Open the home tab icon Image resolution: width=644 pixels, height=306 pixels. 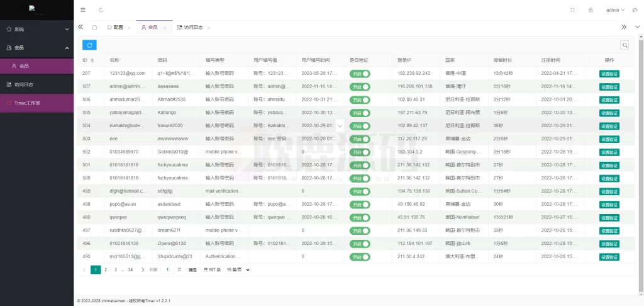click(x=94, y=28)
